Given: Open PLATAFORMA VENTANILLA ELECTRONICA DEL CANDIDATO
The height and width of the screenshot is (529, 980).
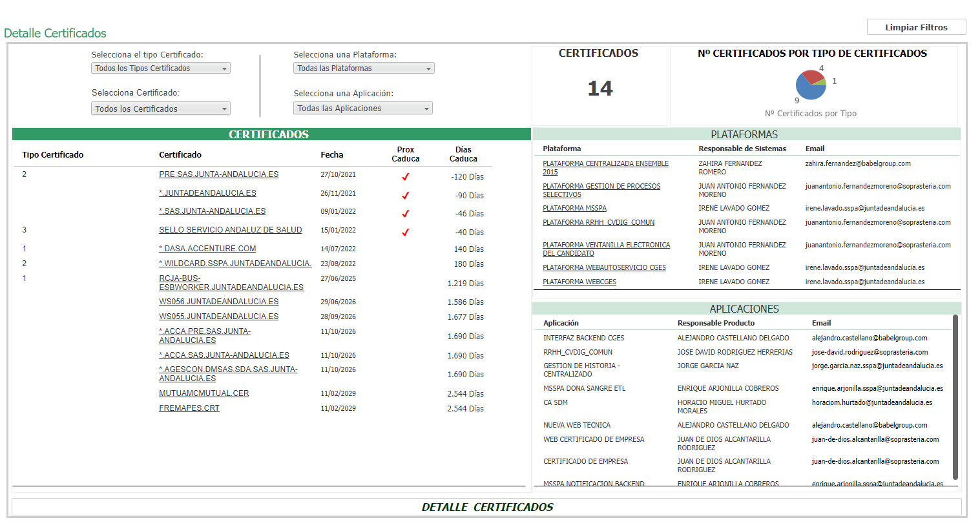Looking at the screenshot, I should click(x=607, y=249).
